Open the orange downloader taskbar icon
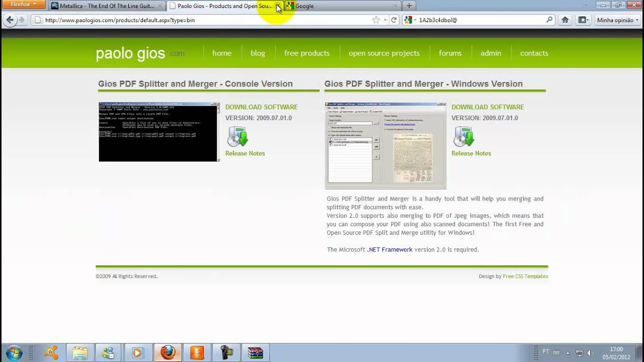 pos(197,352)
